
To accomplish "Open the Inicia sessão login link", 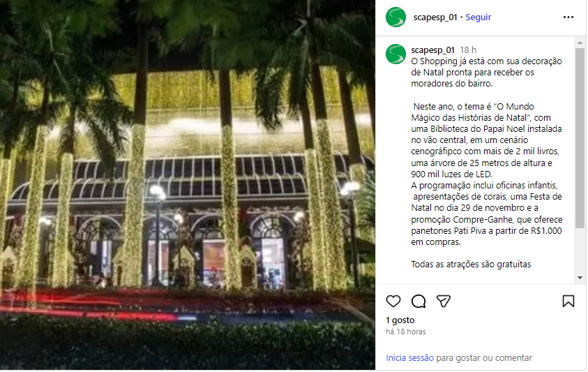I will pos(409,358).
